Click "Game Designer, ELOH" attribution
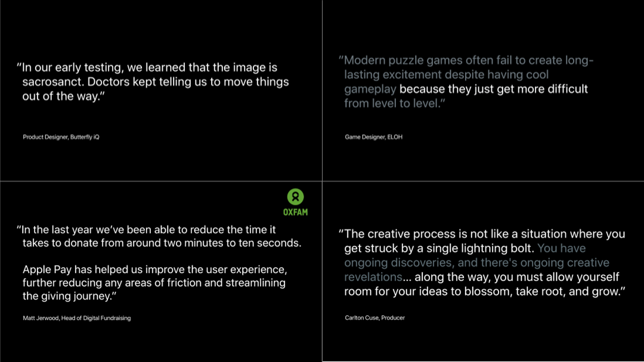Viewport: 644px width, 362px height. [x=373, y=137]
